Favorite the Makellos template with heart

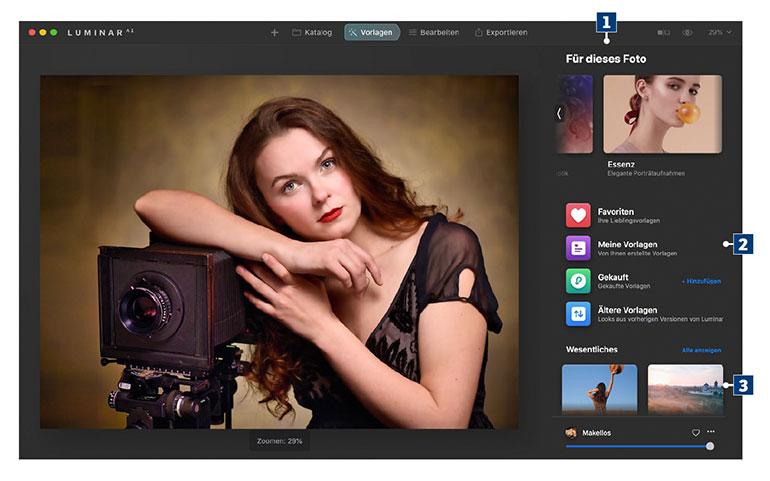[x=696, y=432]
